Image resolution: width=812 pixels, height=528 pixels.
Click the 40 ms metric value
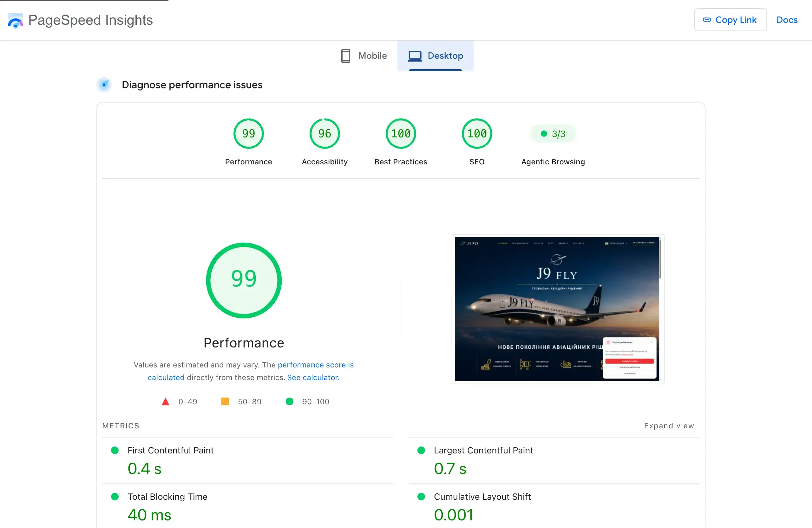pos(149,515)
